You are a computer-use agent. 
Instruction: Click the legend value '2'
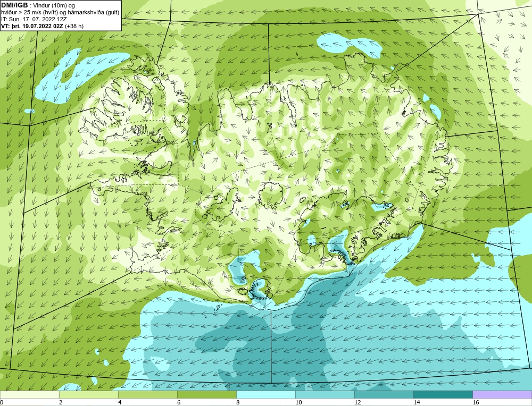(61, 402)
